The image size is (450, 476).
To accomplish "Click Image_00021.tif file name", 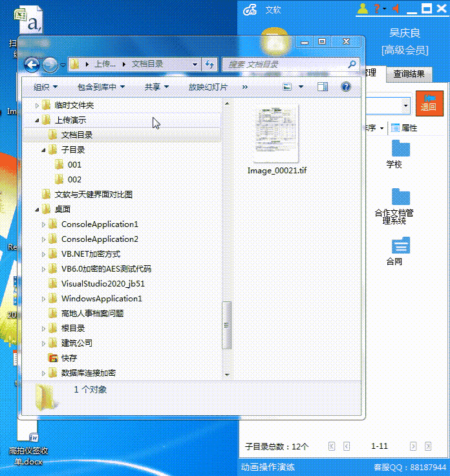I will tap(277, 170).
